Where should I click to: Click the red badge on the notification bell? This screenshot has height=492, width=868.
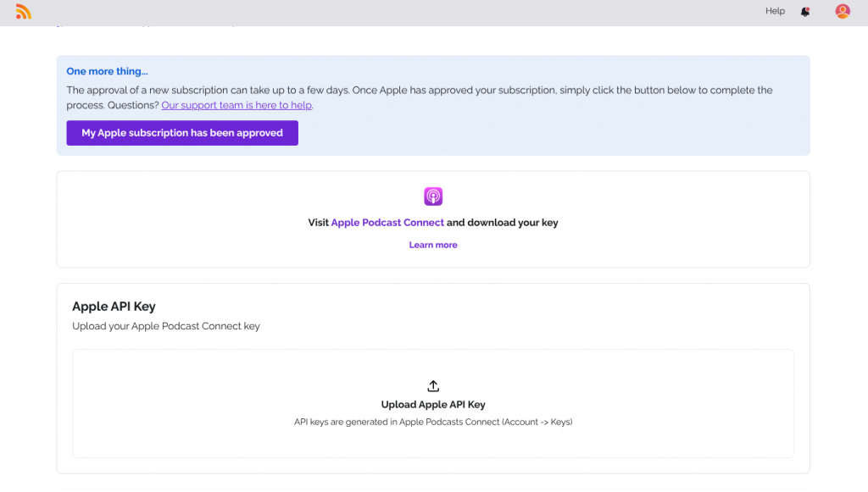point(808,8)
